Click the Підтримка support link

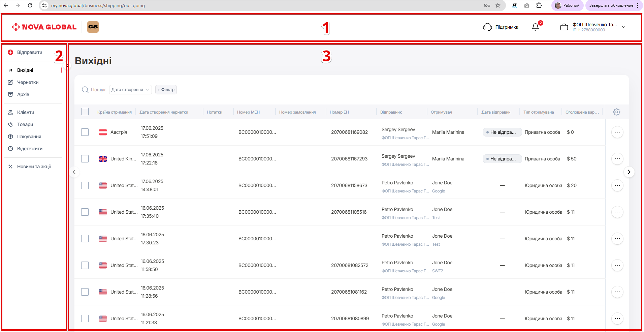click(507, 27)
